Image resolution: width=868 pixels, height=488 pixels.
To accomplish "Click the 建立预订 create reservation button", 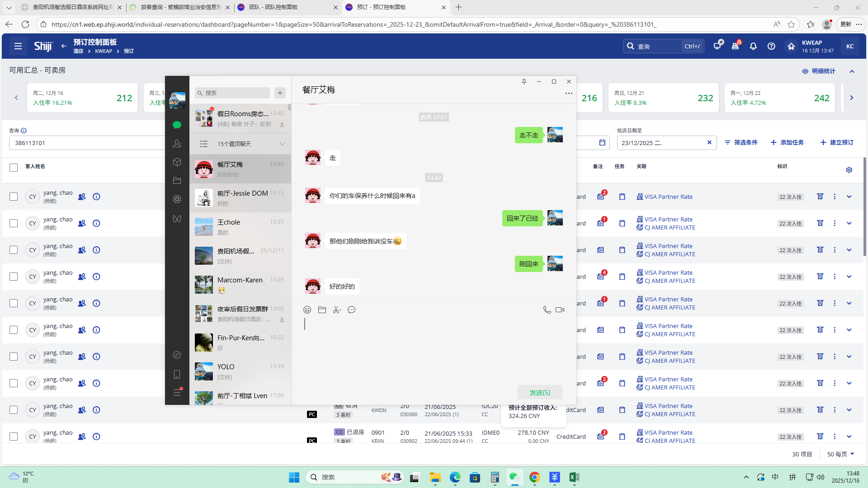I will pyautogui.click(x=837, y=143).
